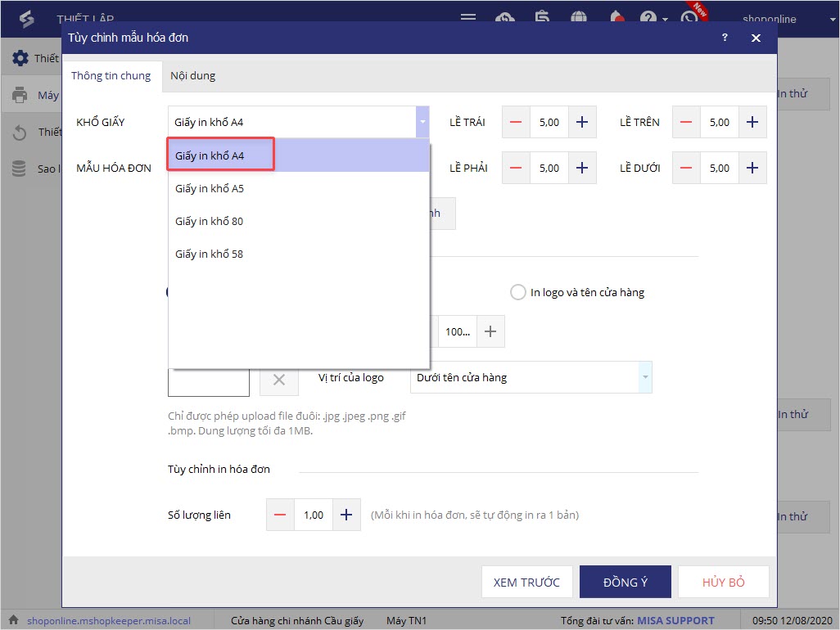The height and width of the screenshot is (630, 840).
Task: Increase the logo size with plus button
Action: point(490,331)
